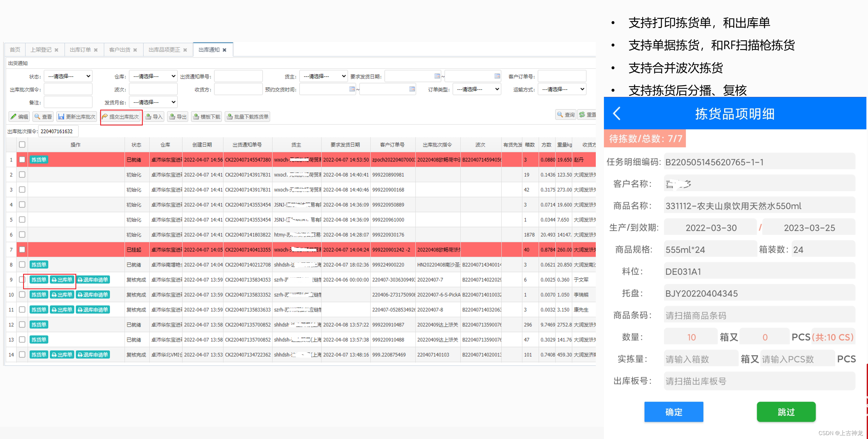Close the 出库品项更正 tab

(185, 50)
